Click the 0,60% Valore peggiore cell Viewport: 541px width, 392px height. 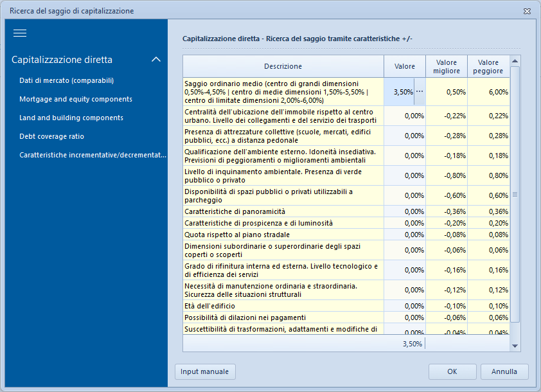pyautogui.click(x=488, y=195)
